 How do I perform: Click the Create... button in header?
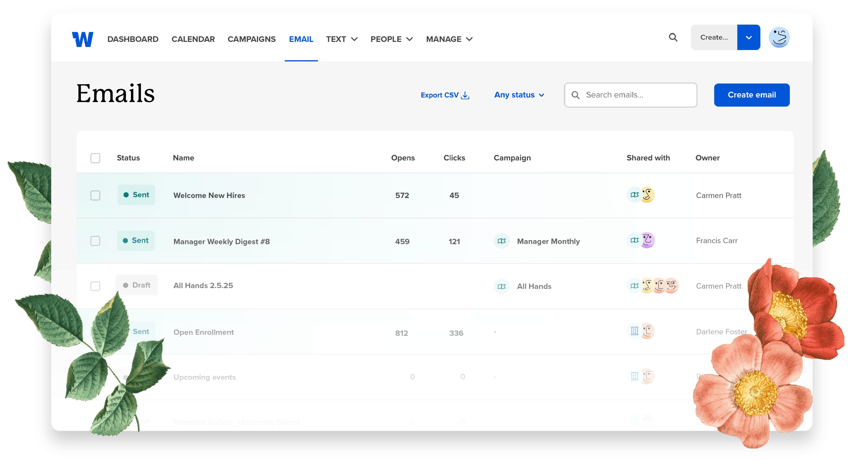[714, 37]
